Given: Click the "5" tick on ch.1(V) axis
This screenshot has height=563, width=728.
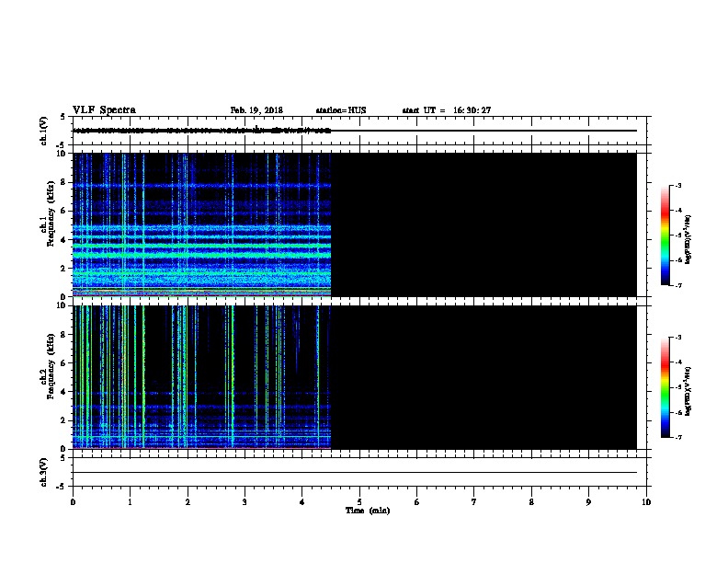Looking at the screenshot, I should click(63, 117).
